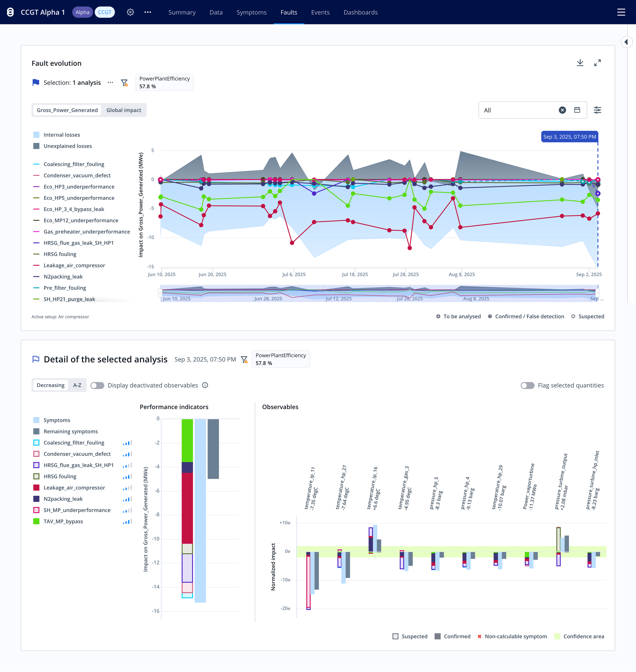Expand Fault evolution to fullscreen
Screen dimensions: 636x672
pyautogui.click(x=597, y=63)
